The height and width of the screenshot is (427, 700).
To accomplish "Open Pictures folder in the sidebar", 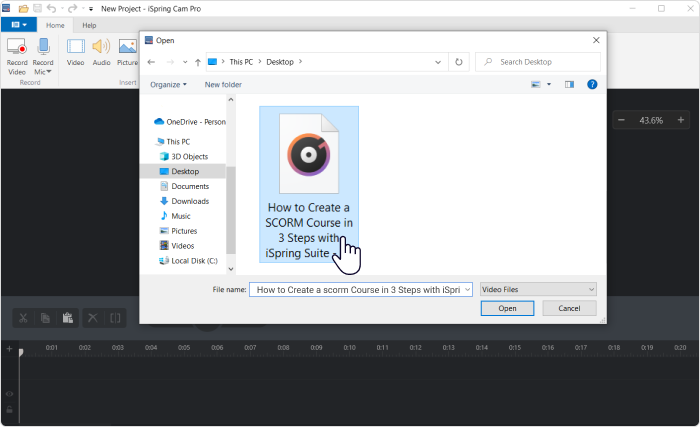I will tap(179, 231).
